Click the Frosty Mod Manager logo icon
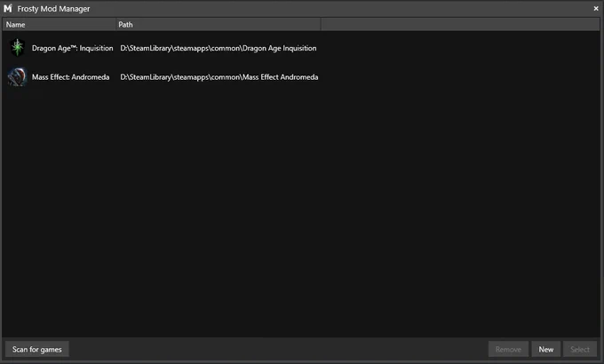Image resolution: width=604 pixels, height=364 pixels. click(8, 8)
